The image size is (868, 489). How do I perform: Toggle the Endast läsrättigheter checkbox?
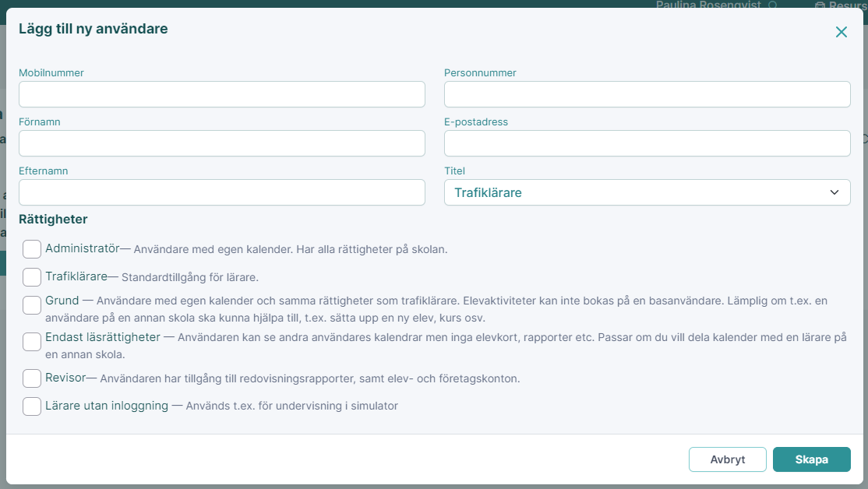32,342
